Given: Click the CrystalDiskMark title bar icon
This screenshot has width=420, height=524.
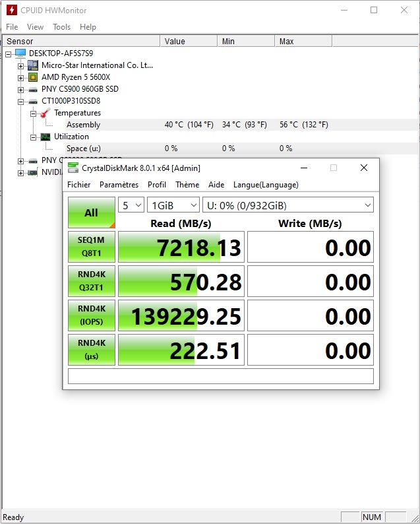Looking at the screenshot, I should tap(73, 168).
